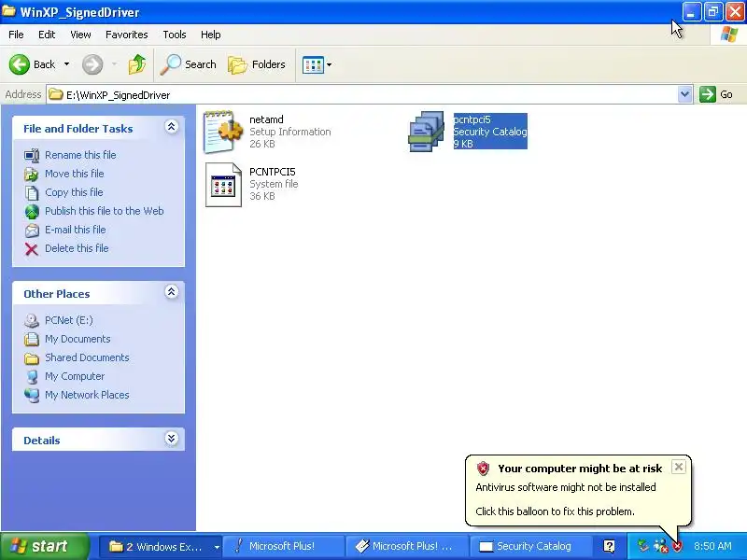Click the 'Your computer might be at risk' balloon
Screen dimensions: 747x560
578,491
